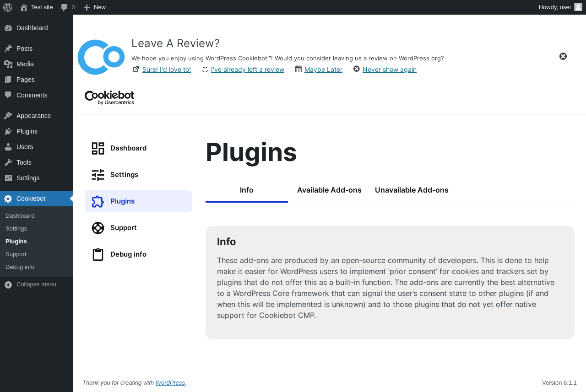Select the Info tab
586x392 pixels.
point(247,190)
